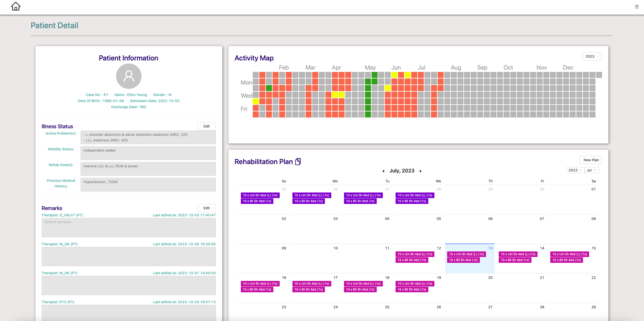This screenshot has width=644, height=321.
Task: Open the calendar year dropdown 2023
Action: (575, 170)
